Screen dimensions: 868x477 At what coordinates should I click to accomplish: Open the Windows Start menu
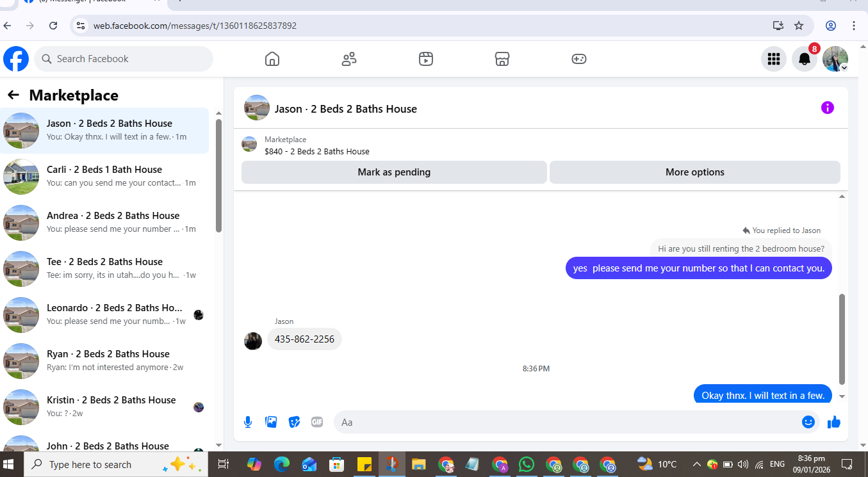pos(10,464)
